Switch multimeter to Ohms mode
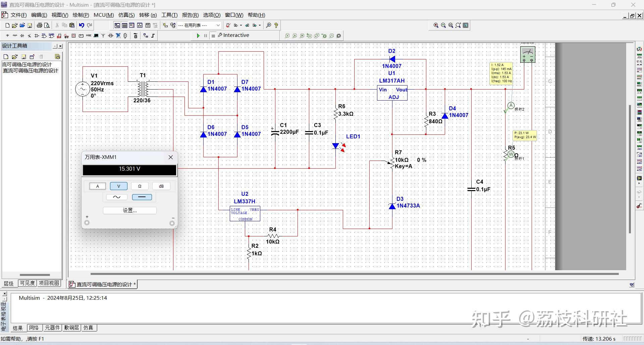644x345 pixels. tap(140, 186)
